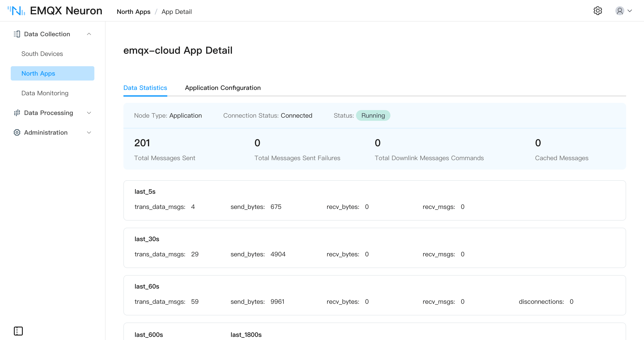Expand the Administration section chevron
This screenshot has width=644, height=340.
click(89, 132)
